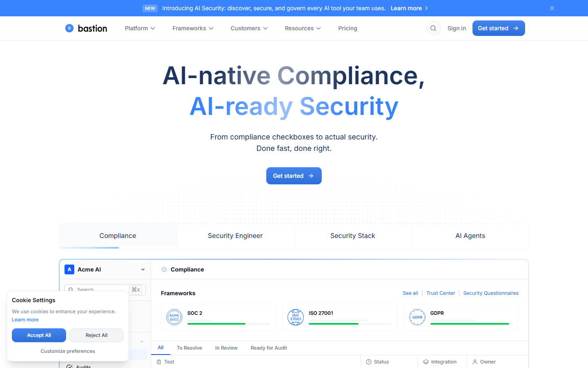
Task: Open the Ready for Audit tab
Action: [x=269, y=348]
